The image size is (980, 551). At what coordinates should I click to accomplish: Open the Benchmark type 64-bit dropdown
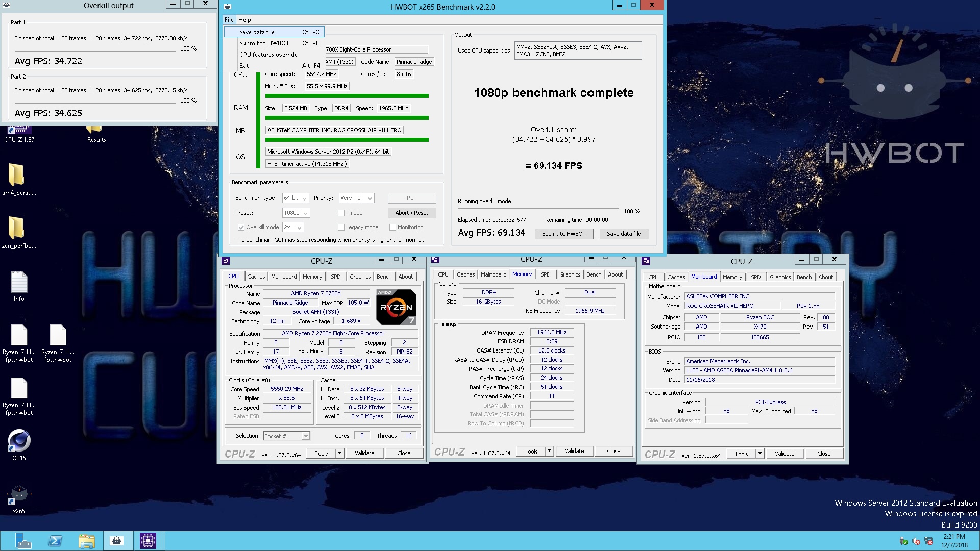click(x=296, y=198)
